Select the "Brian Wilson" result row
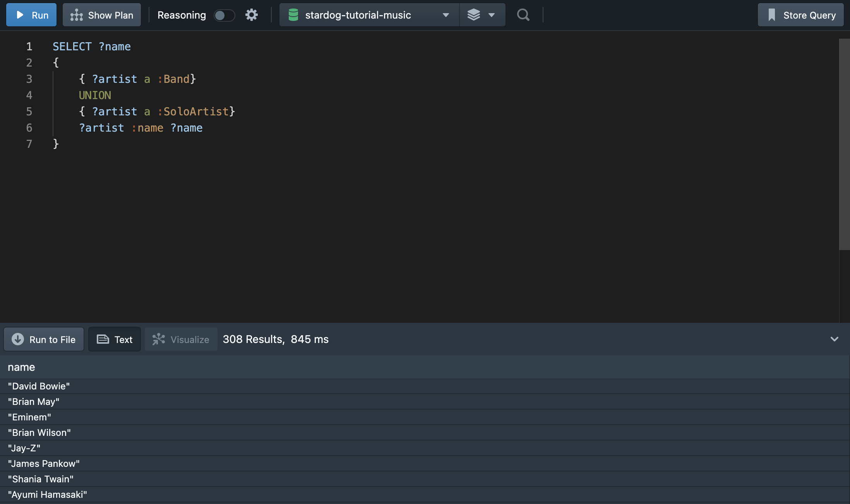The image size is (850, 504). click(x=425, y=433)
